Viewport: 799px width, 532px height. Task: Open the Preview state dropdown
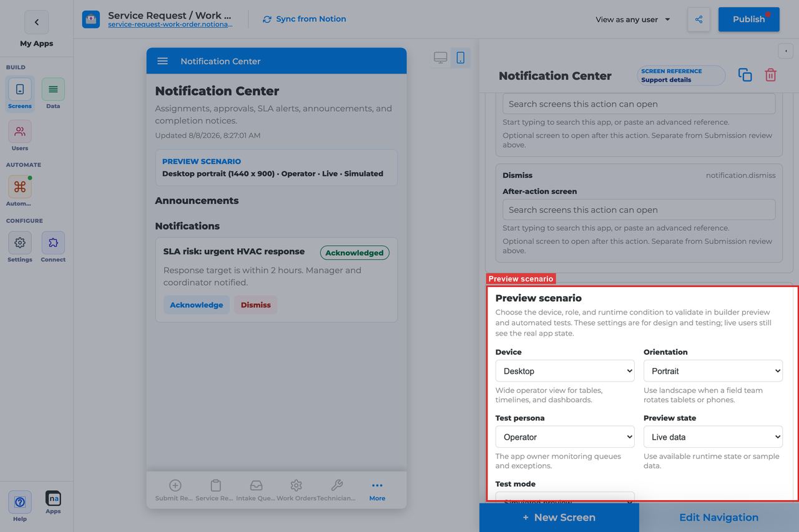(713, 437)
